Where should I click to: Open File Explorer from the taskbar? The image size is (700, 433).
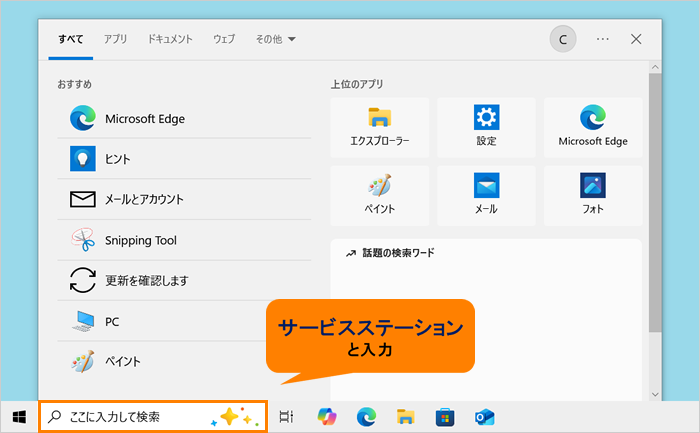406,417
